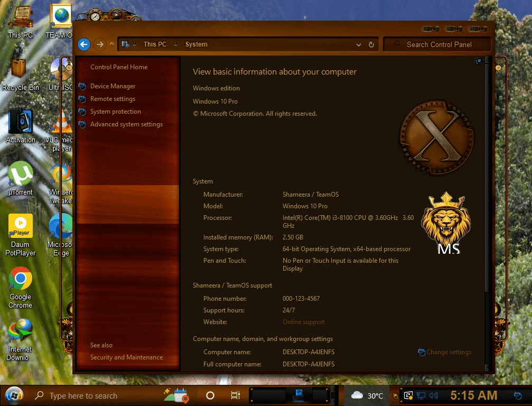532x406 pixels.
Task: Open the Online support website link
Action: [303, 322]
